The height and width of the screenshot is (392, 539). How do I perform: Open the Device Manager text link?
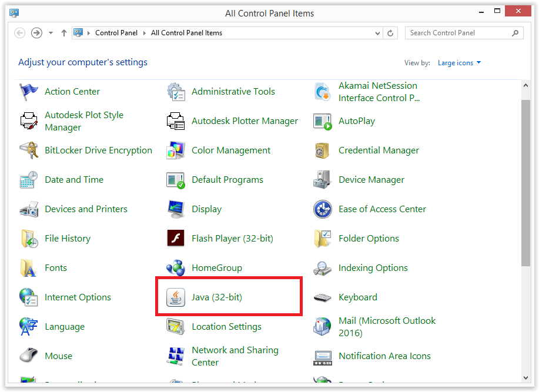pyautogui.click(x=371, y=180)
